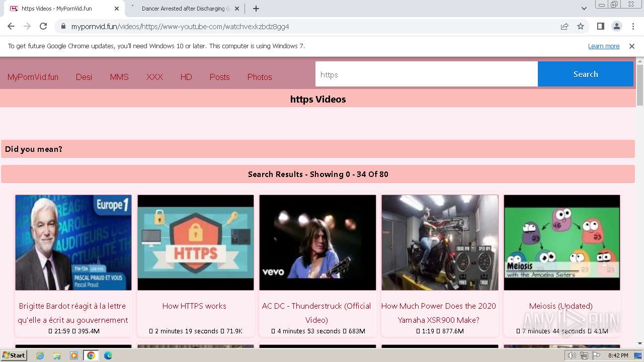Open 'Meiosis (Updated)' title link
Viewport: 644px width, 362px height.
561,306
